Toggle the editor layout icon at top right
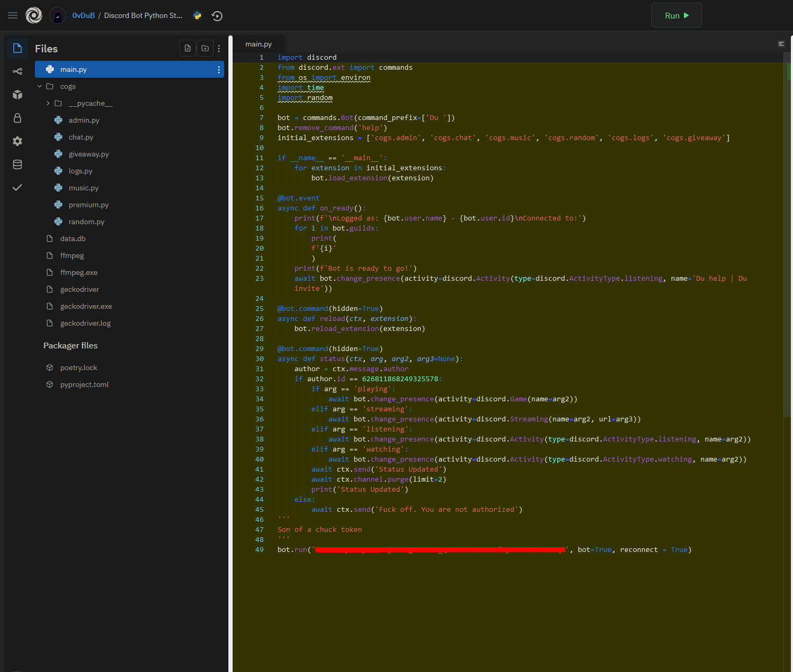This screenshot has height=672, width=793. click(x=781, y=44)
